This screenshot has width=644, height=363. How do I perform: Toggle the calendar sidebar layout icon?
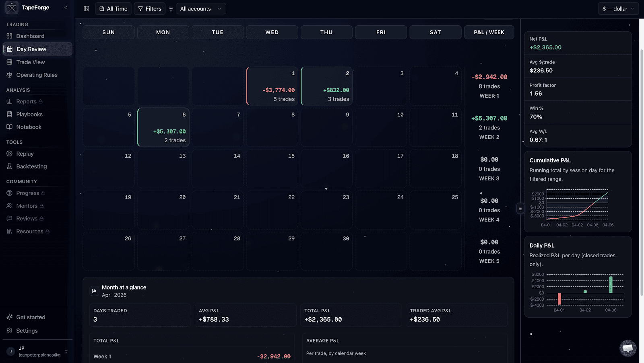[x=86, y=8]
